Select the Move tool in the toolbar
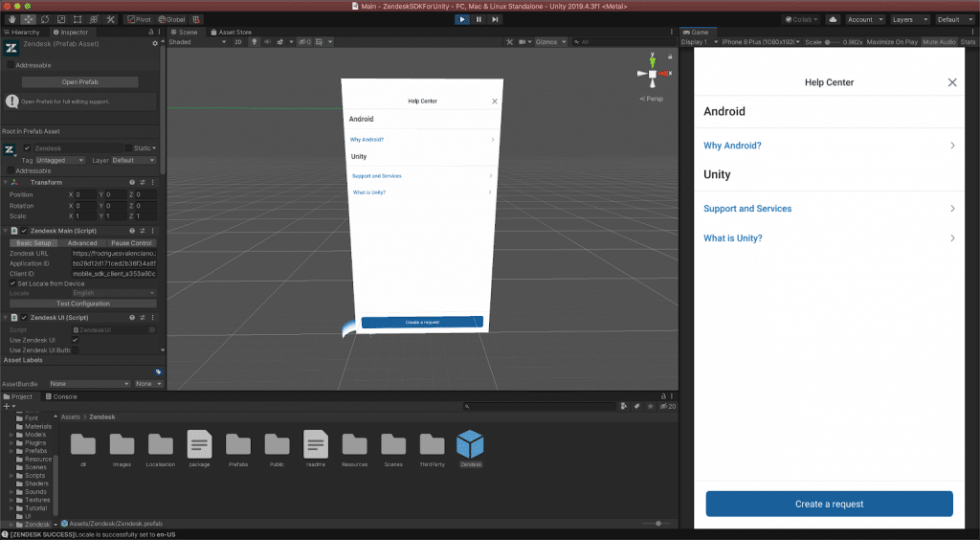980x540 pixels. coord(28,19)
